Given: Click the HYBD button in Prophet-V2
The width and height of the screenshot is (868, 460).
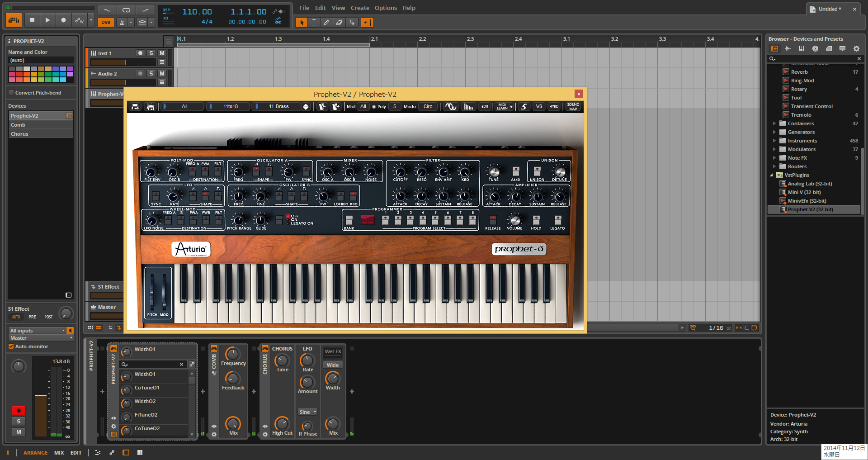Looking at the screenshot, I should click(x=554, y=107).
